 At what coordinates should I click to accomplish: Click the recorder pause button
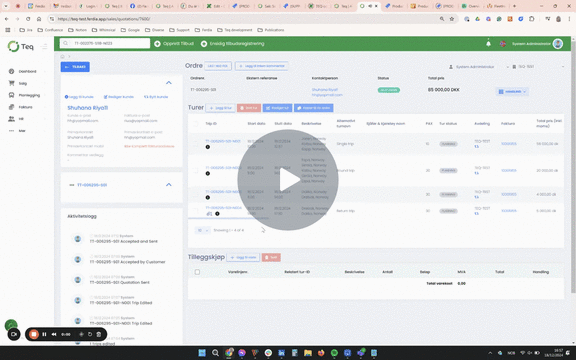point(44,334)
